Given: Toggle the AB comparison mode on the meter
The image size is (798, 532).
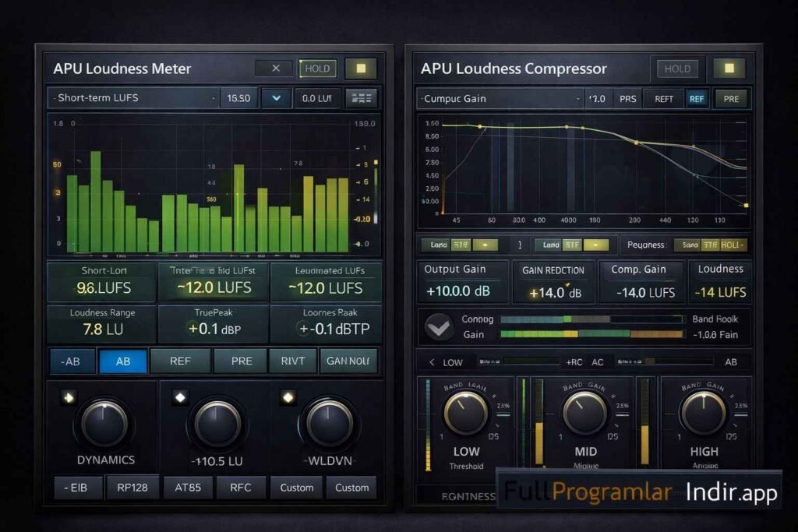Looking at the screenshot, I should coord(122,361).
